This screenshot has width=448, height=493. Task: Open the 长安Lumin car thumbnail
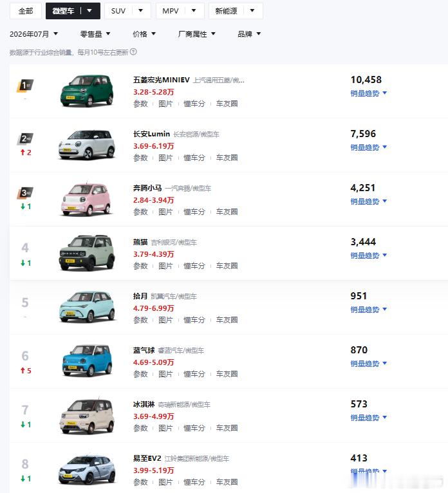point(87,145)
